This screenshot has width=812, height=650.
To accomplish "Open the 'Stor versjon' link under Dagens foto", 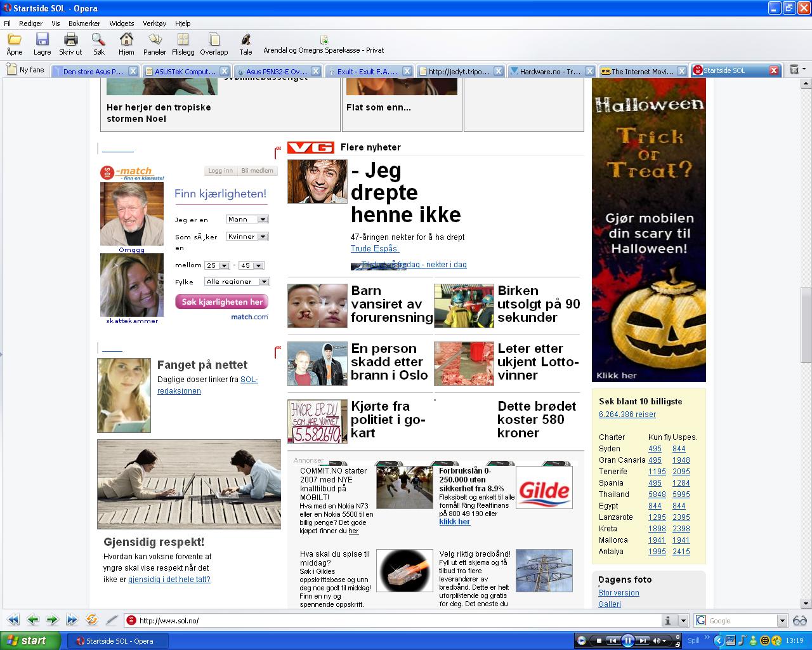I will coord(619,593).
